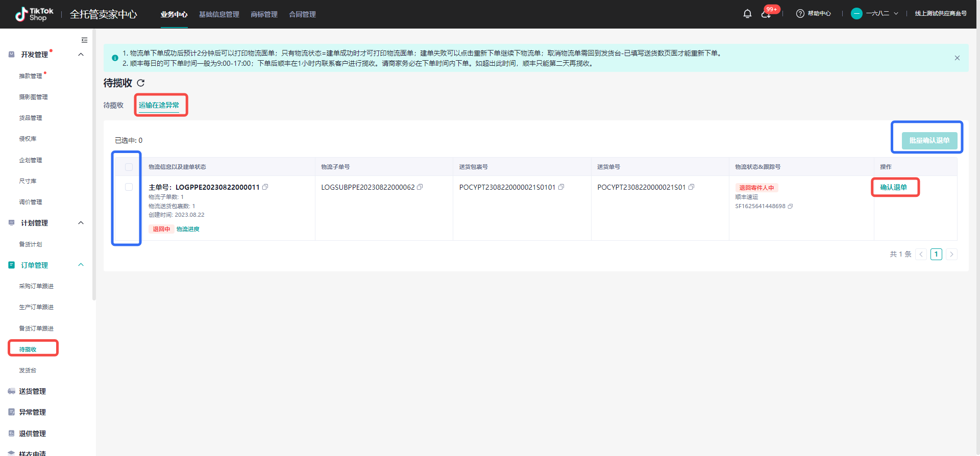This screenshot has height=456, width=980.
Task: Collapse the sidebar menu toggle
Action: click(85, 40)
